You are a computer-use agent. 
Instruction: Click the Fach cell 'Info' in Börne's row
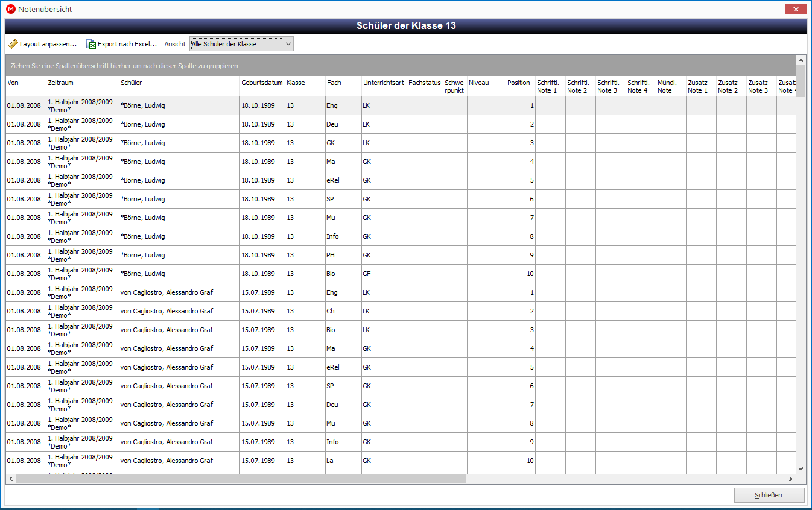pyautogui.click(x=343, y=236)
